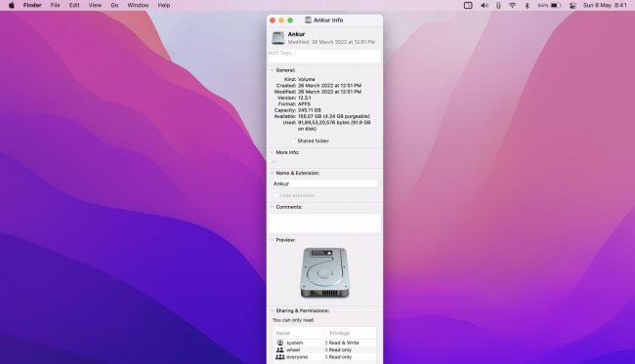
Task: Click the Version value 12.3.1
Action: [305, 98]
